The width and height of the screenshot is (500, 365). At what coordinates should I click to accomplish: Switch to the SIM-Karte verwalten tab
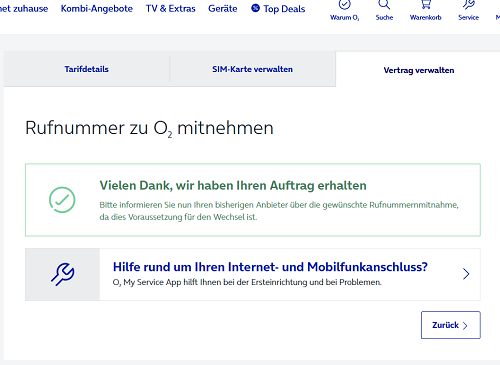253,69
